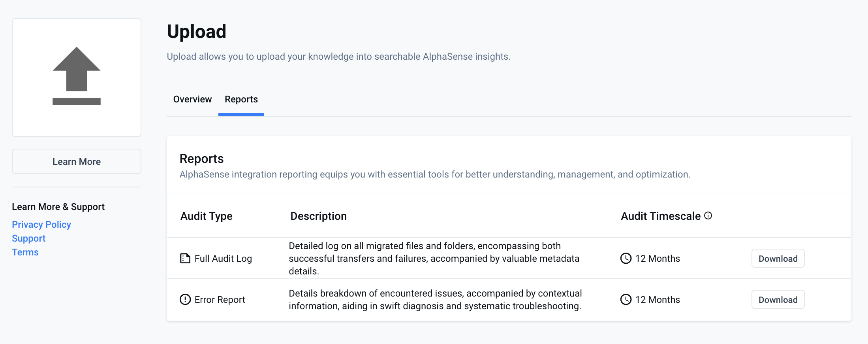Open the Support link
Image resolution: width=868 pixels, height=344 pixels.
pyautogui.click(x=29, y=238)
